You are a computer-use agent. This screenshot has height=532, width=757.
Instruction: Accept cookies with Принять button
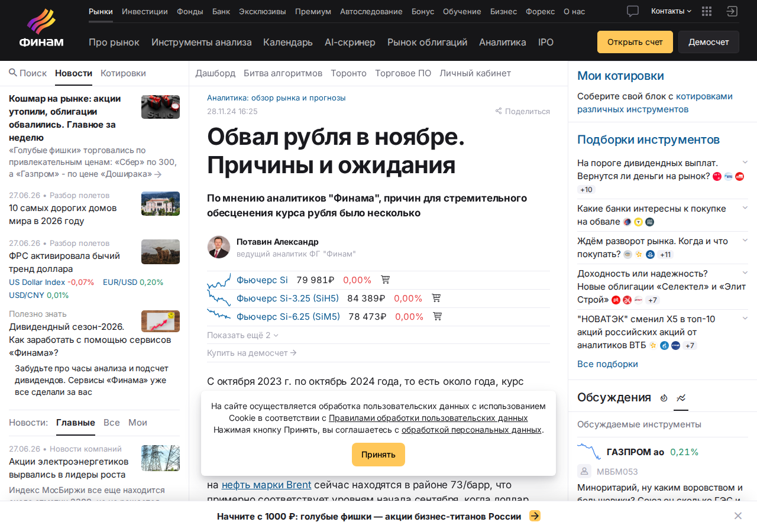[378, 455]
